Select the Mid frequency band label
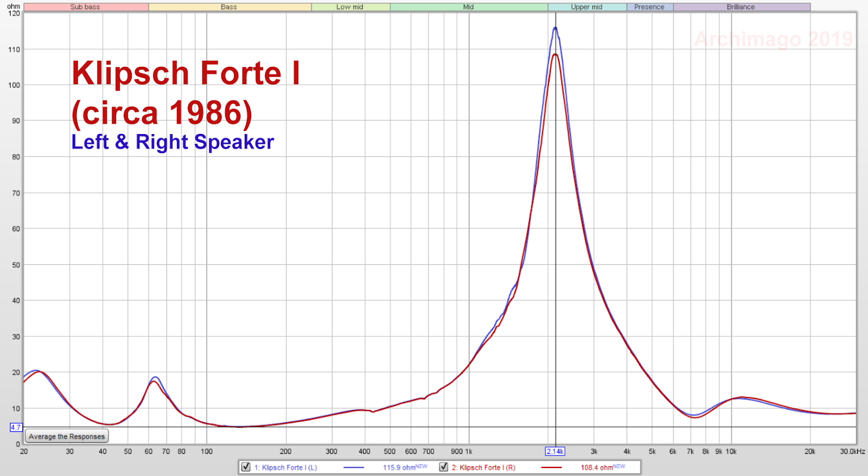The height and width of the screenshot is (476, 868). [469, 7]
